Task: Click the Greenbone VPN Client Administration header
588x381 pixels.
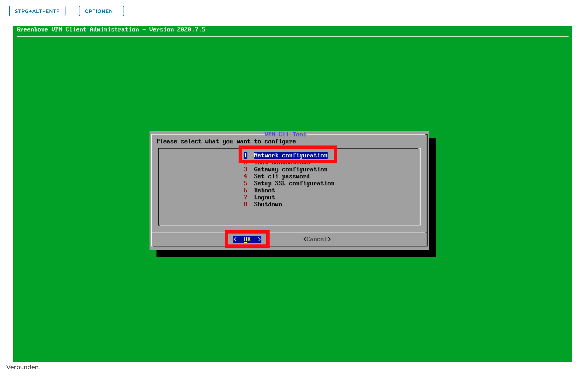Action: (x=111, y=30)
